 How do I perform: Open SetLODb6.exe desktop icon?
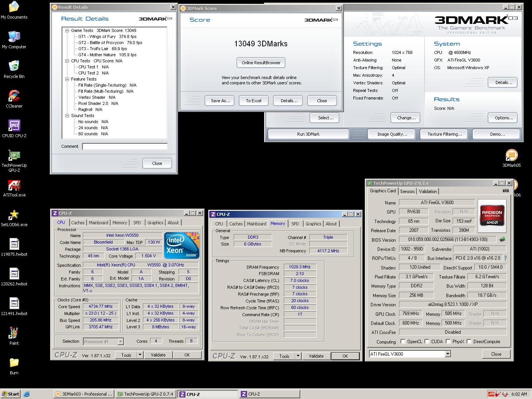pos(14,218)
